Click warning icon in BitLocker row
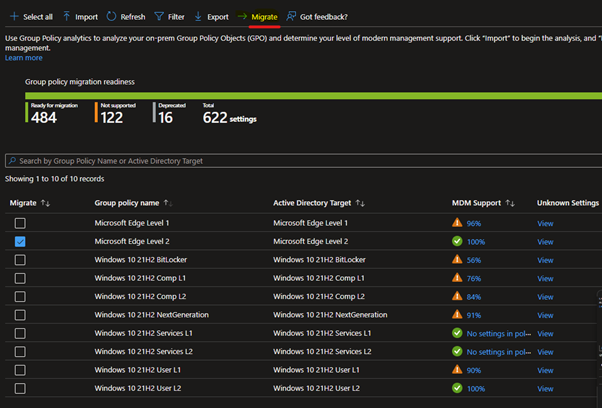 457,259
